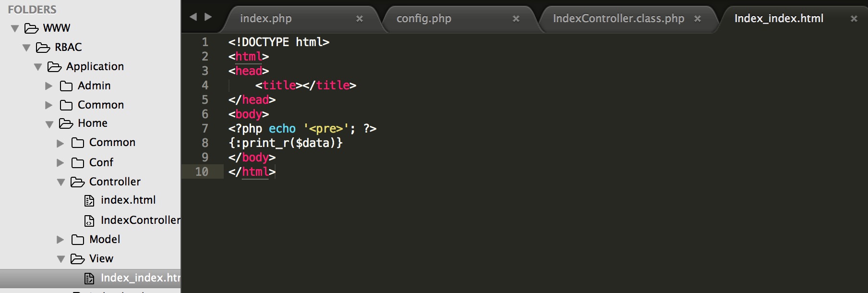Expand the Admin folder arrow
The image size is (868, 293).
click(48, 86)
